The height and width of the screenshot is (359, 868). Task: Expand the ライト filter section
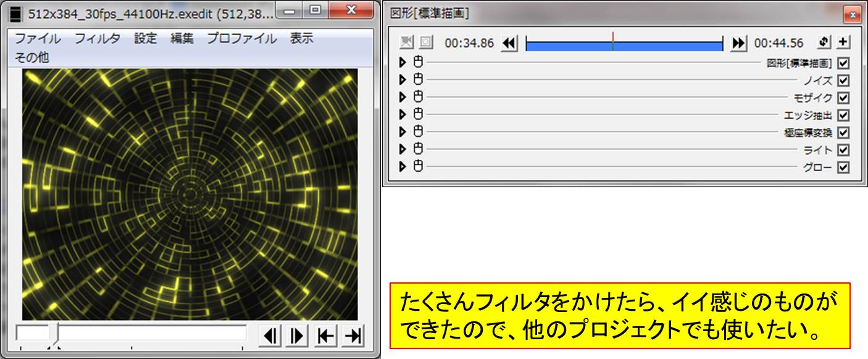403,149
